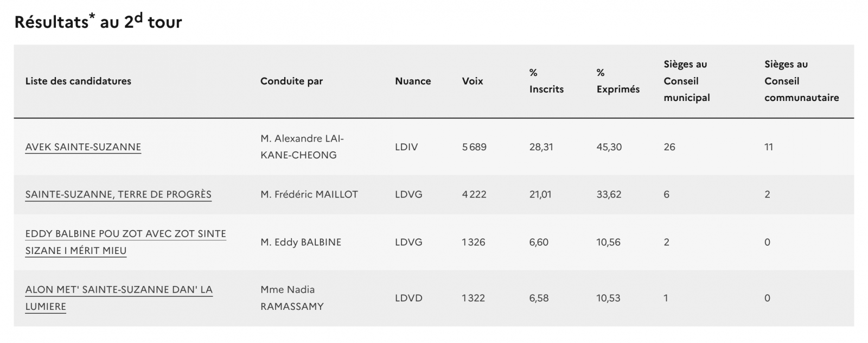Viewport: 868px width, 343px height.
Task: Click the name Mme Nadia RAMASSAMY
Action: pyautogui.click(x=292, y=298)
